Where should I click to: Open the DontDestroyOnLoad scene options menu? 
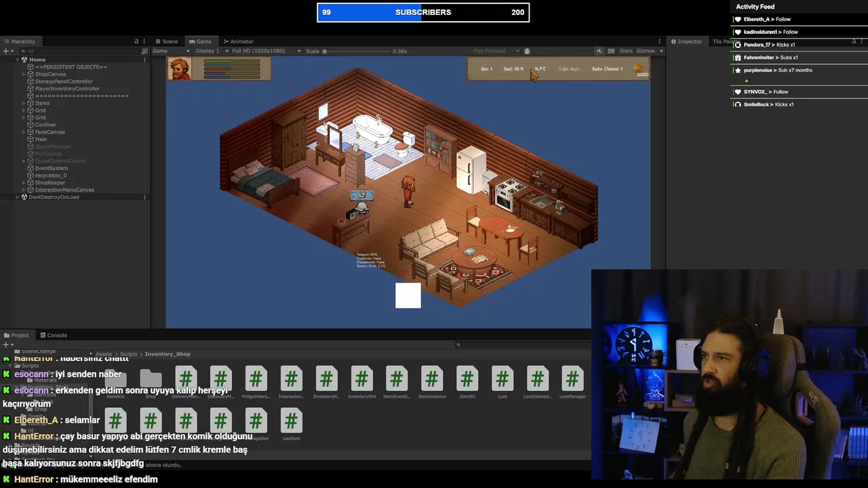[x=144, y=197]
